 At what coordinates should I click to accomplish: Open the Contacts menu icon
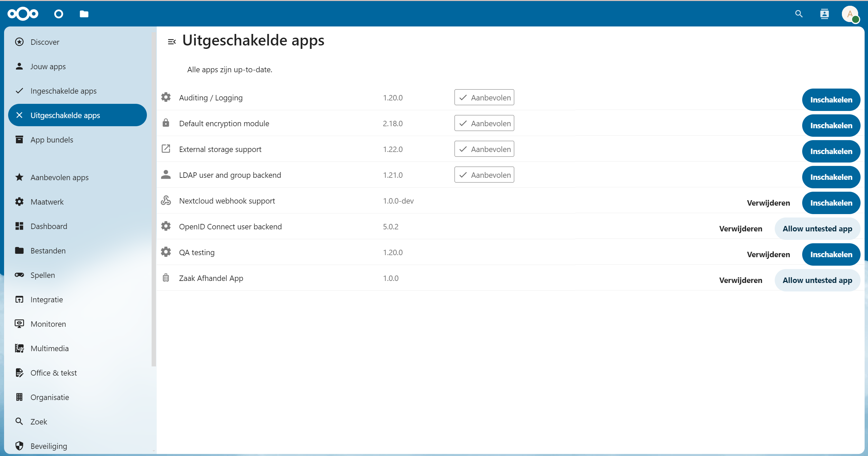point(825,14)
